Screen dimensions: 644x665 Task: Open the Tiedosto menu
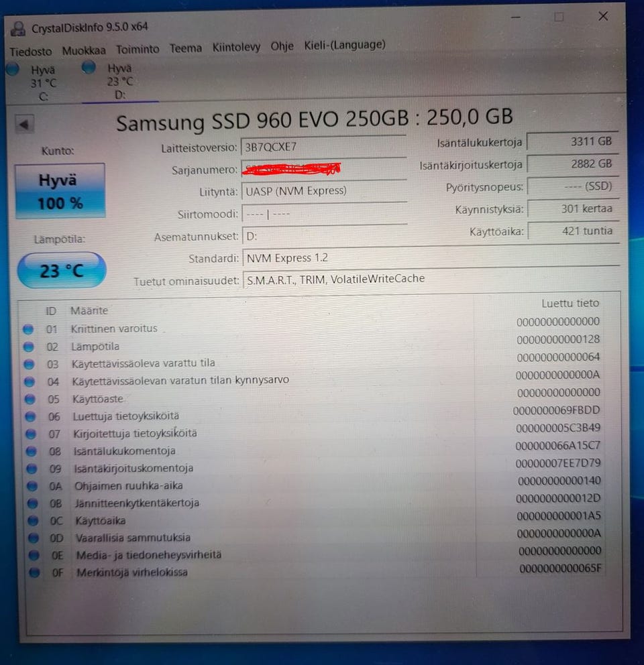pyautogui.click(x=31, y=52)
